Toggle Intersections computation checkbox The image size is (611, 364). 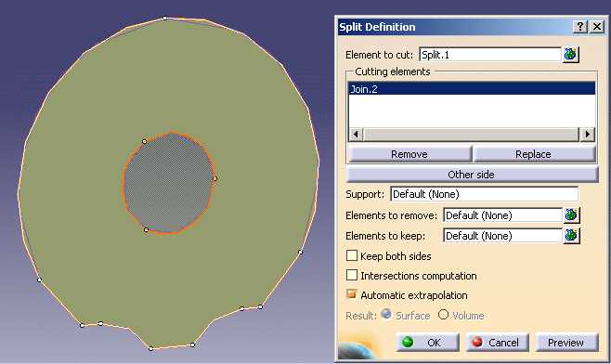tap(352, 275)
